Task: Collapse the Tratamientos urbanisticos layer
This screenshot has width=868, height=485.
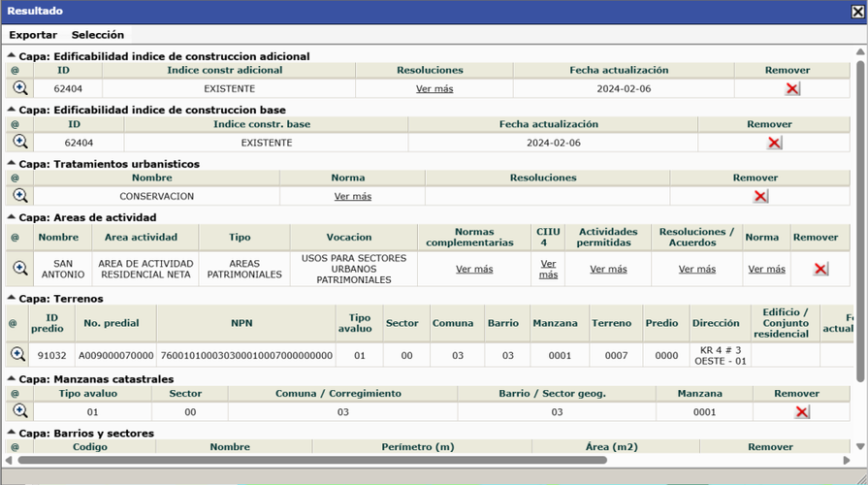Action: (x=11, y=163)
